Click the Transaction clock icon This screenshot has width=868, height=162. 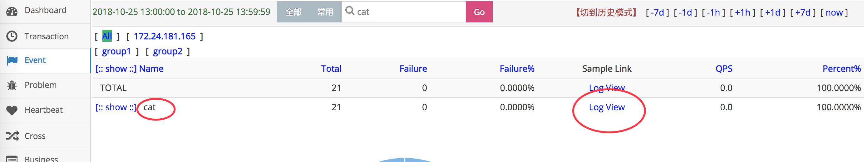coord(12,36)
